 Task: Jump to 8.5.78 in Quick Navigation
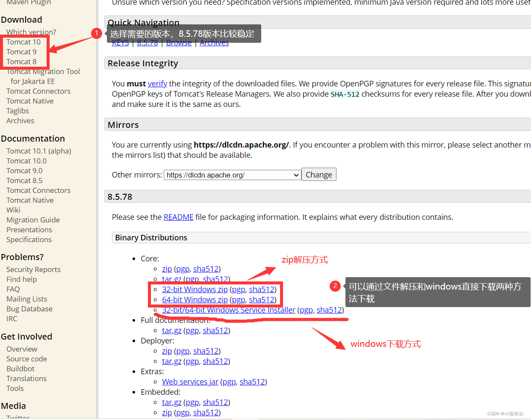pos(147,43)
